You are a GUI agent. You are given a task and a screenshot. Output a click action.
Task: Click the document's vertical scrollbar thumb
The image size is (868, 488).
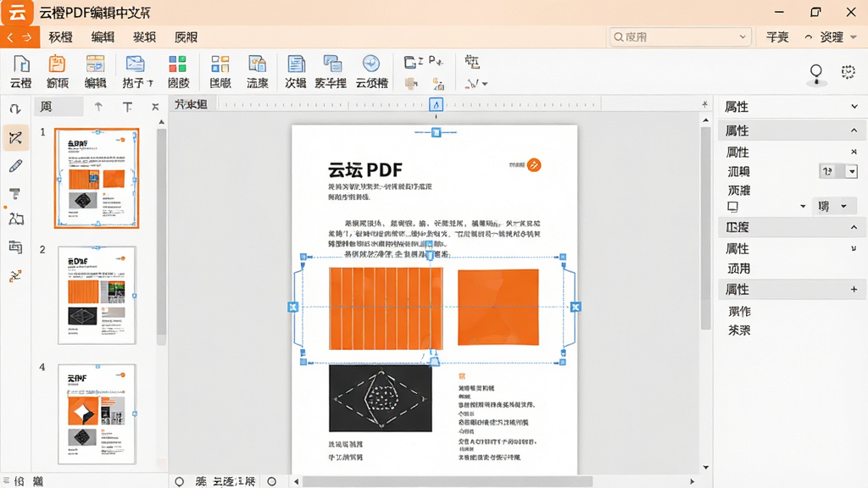point(705,228)
